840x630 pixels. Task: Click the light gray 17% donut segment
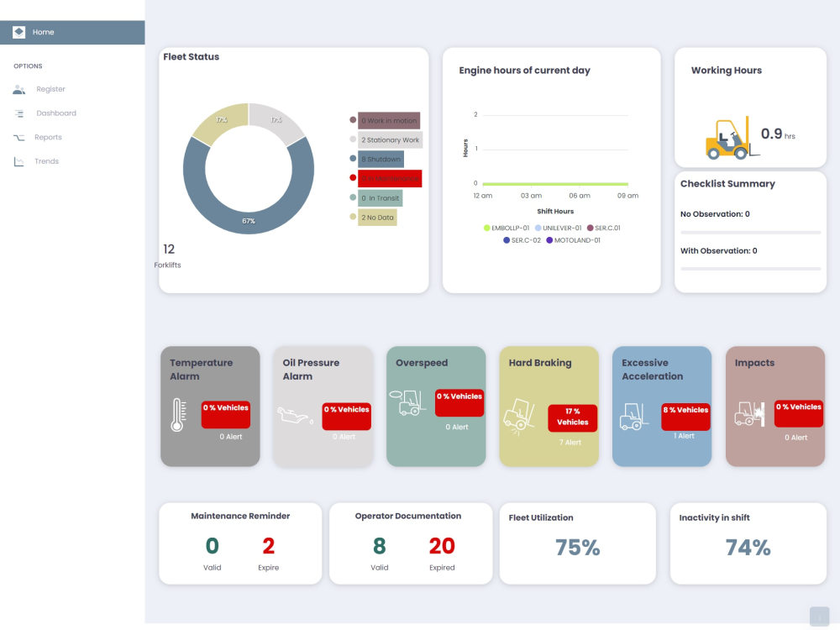coord(276,121)
